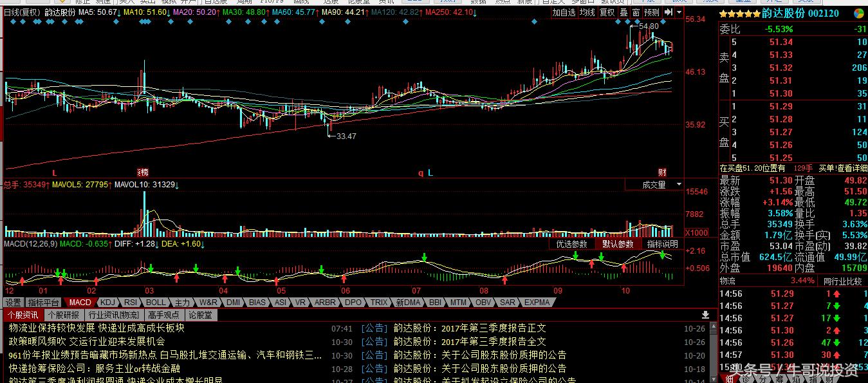Click the 33.47 low price label
This screenshot has height=383, width=868.
pos(346,136)
